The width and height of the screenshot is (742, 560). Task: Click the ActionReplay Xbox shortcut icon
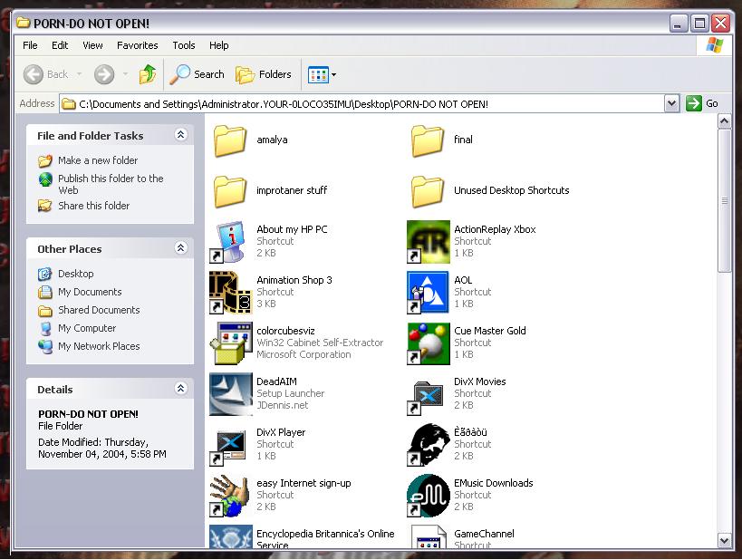[x=428, y=241]
